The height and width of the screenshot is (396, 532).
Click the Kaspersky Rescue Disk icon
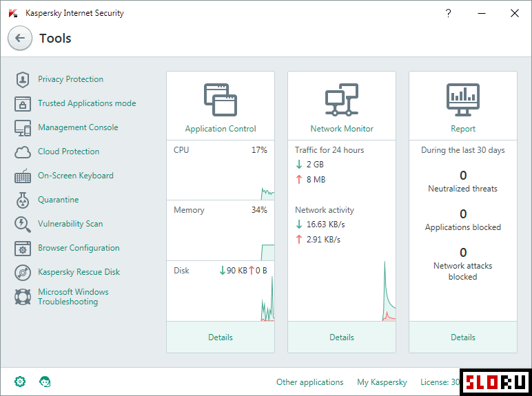(22, 272)
